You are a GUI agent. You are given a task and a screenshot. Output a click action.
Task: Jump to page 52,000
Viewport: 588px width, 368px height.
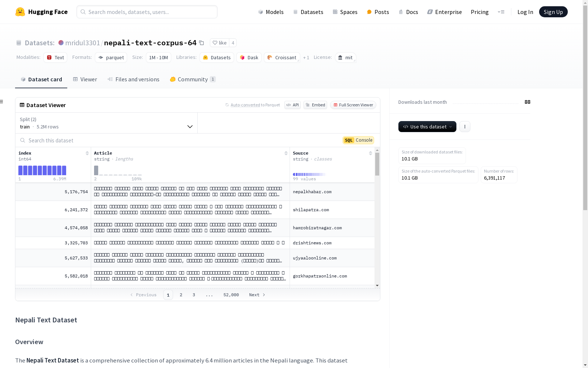[231, 295]
